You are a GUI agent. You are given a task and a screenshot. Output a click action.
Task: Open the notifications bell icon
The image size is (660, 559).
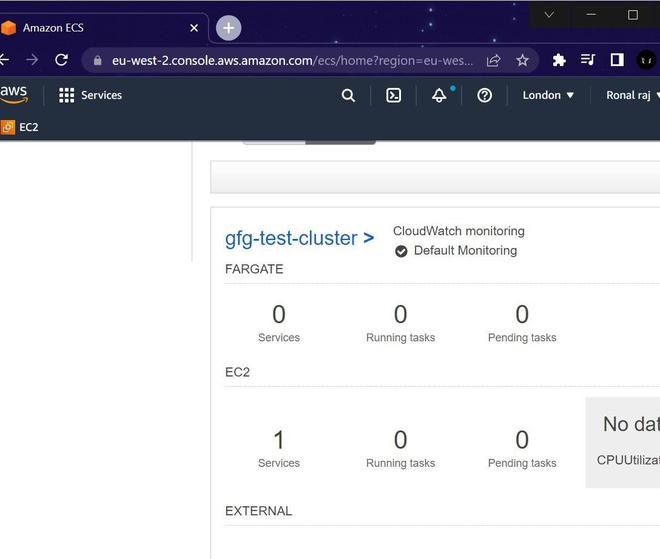(x=439, y=96)
